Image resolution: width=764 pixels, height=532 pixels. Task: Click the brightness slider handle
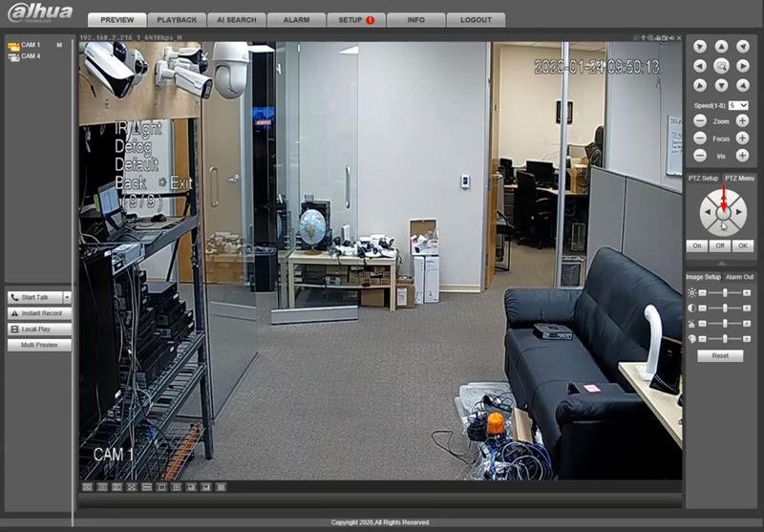coord(725,293)
